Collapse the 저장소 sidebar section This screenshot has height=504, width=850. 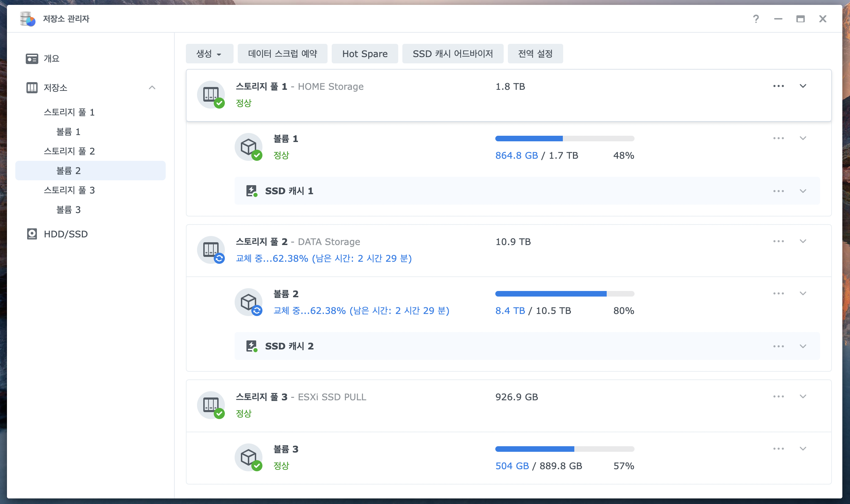[x=152, y=87]
